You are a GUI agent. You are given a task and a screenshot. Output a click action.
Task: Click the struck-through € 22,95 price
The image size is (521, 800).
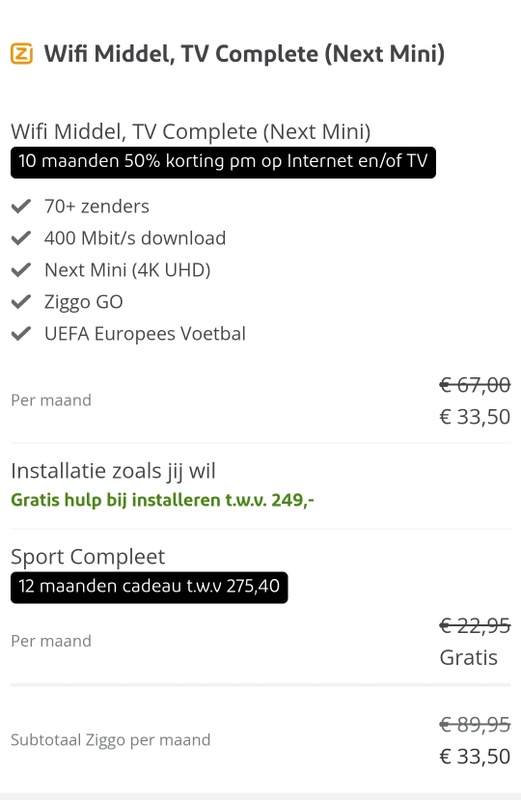pos(475,626)
